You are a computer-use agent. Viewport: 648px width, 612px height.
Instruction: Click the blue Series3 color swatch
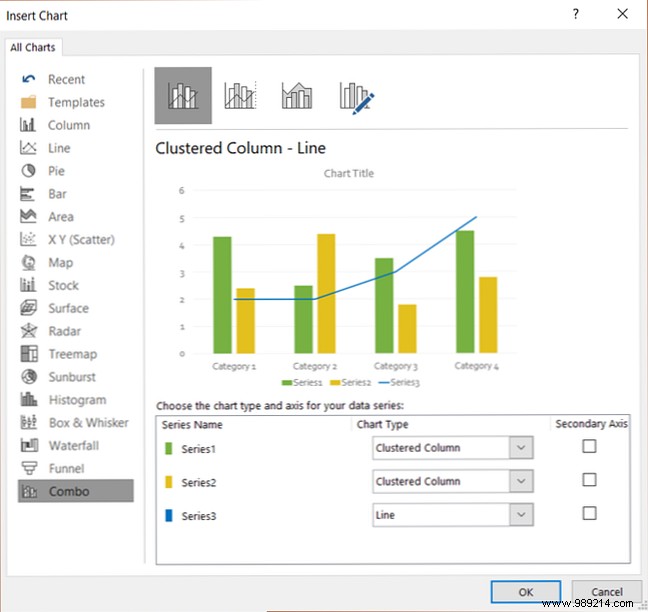(x=169, y=515)
